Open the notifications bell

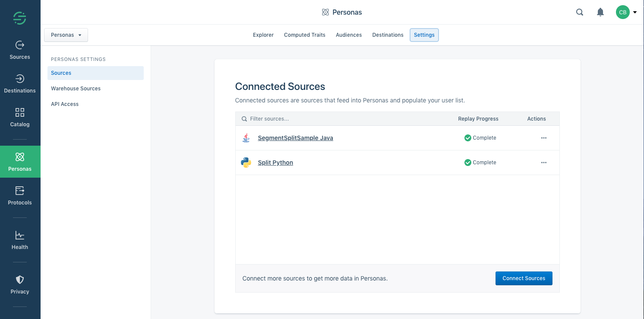pos(600,12)
